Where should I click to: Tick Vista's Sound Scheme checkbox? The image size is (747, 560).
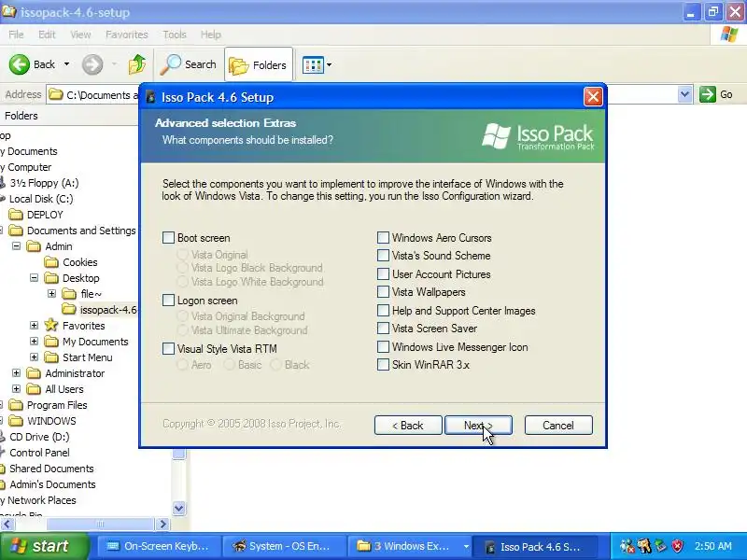[383, 255]
